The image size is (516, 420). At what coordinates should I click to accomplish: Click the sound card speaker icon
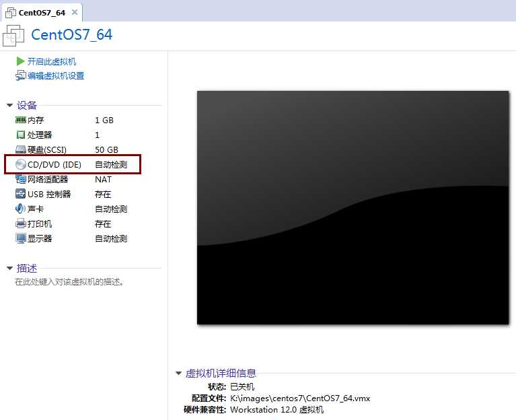[20, 209]
